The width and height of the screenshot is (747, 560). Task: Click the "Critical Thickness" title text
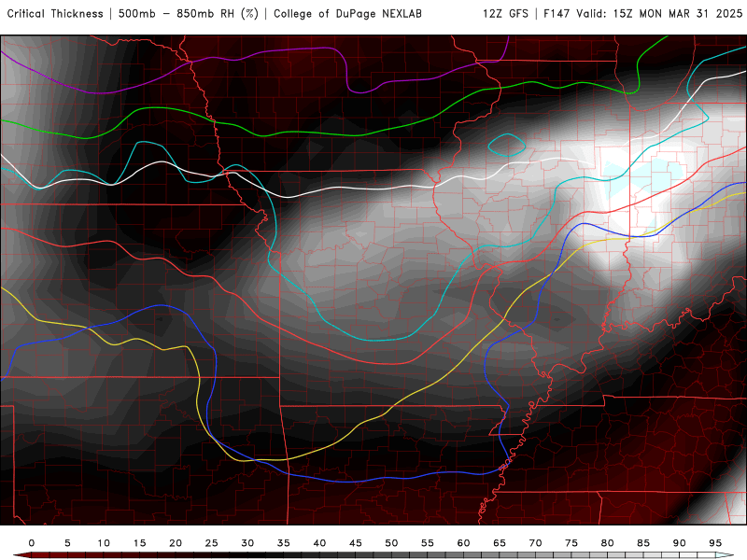(x=55, y=14)
